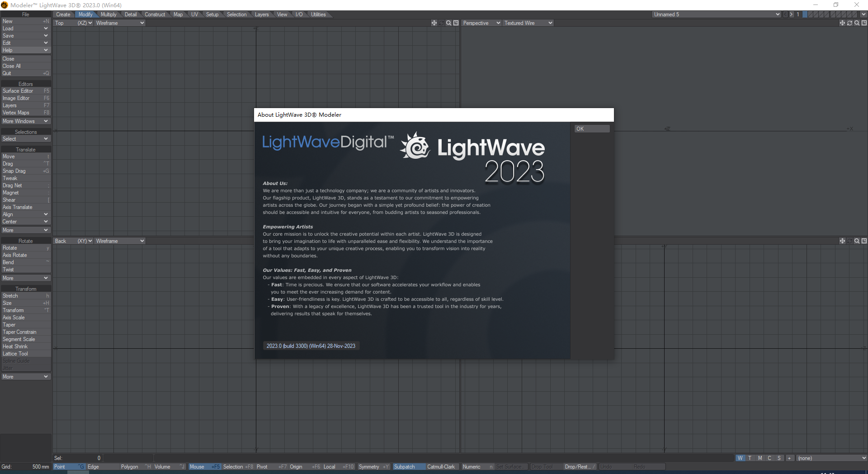Screen dimensions: 868x474
Task: Click the Zoom magnifier icon in the top viewport
Action: pos(448,23)
